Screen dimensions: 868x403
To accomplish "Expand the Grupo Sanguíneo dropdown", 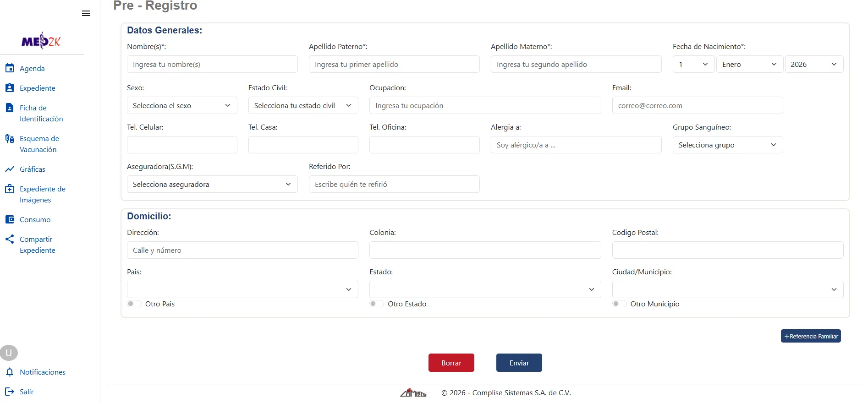I will 728,145.
